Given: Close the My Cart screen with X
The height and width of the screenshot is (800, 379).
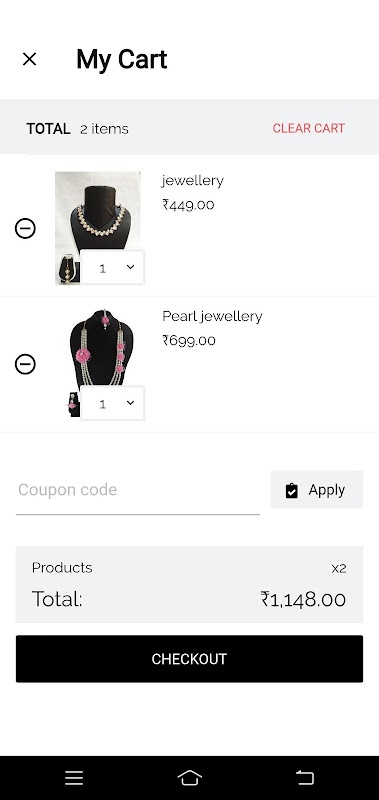Looking at the screenshot, I should tap(30, 59).
